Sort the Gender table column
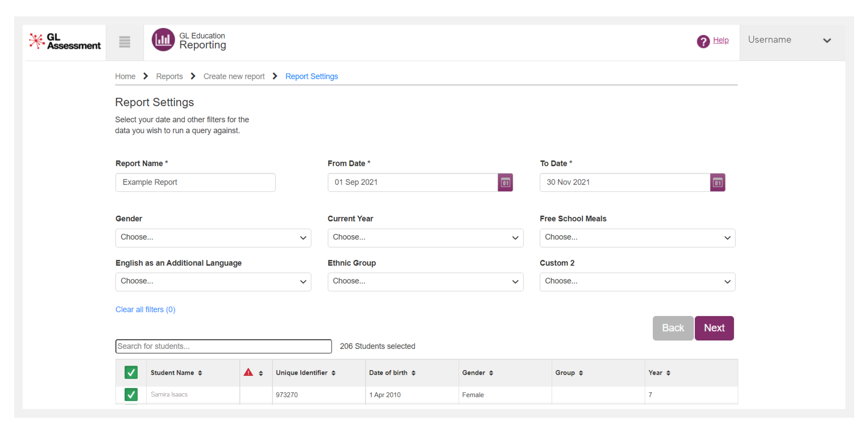 point(491,373)
